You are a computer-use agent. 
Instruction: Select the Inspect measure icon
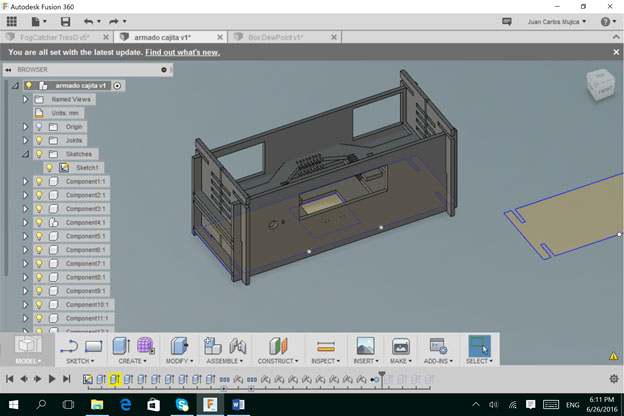(x=326, y=346)
